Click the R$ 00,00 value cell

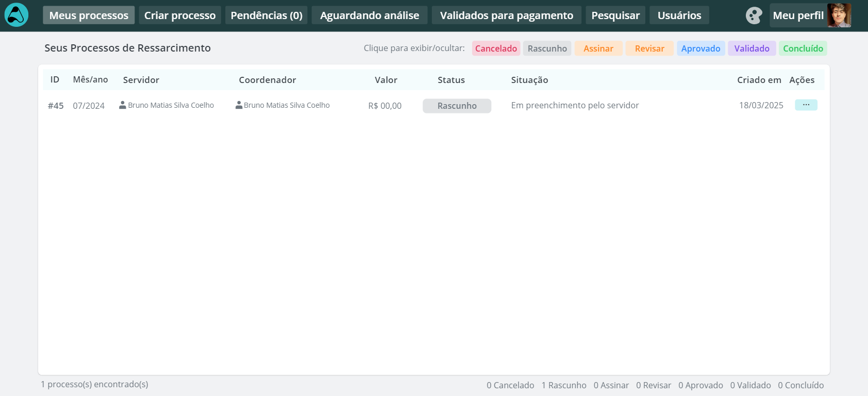(385, 106)
